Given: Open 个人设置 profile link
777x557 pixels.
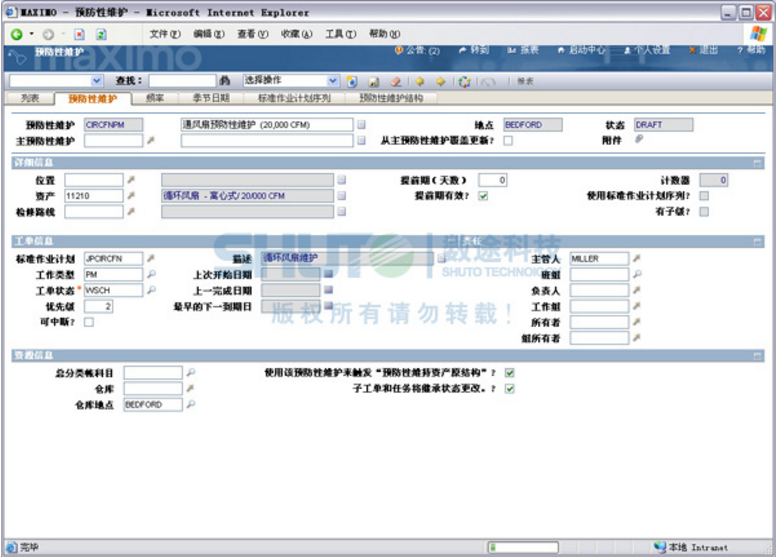Looking at the screenshot, I should point(647,50).
